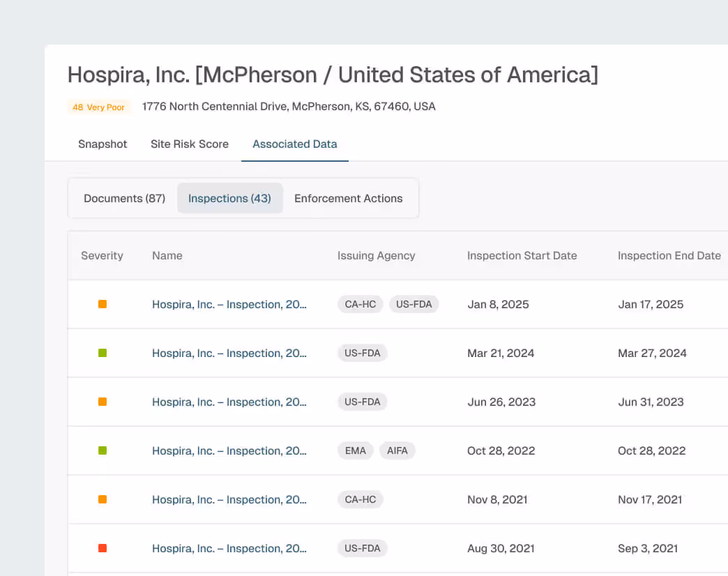The image size is (728, 576).
Task: Switch to the Snapshot tab
Action: (x=102, y=144)
